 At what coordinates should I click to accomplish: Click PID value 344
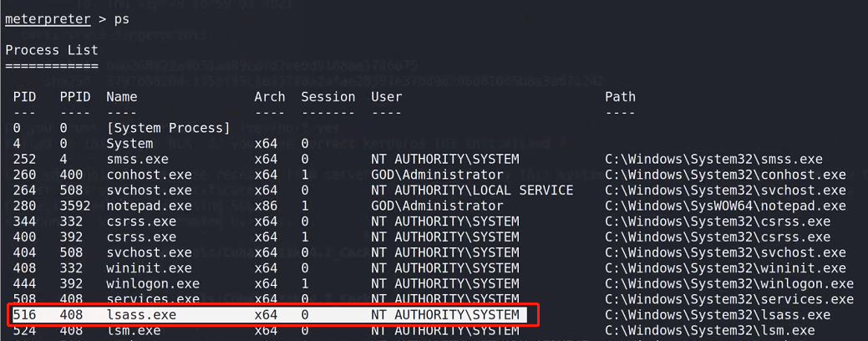(24, 221)
